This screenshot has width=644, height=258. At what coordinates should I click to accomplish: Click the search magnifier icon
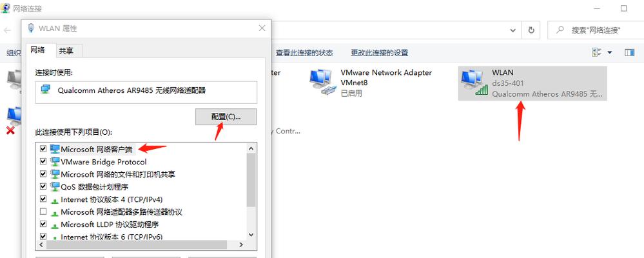[x=560, y=30]
